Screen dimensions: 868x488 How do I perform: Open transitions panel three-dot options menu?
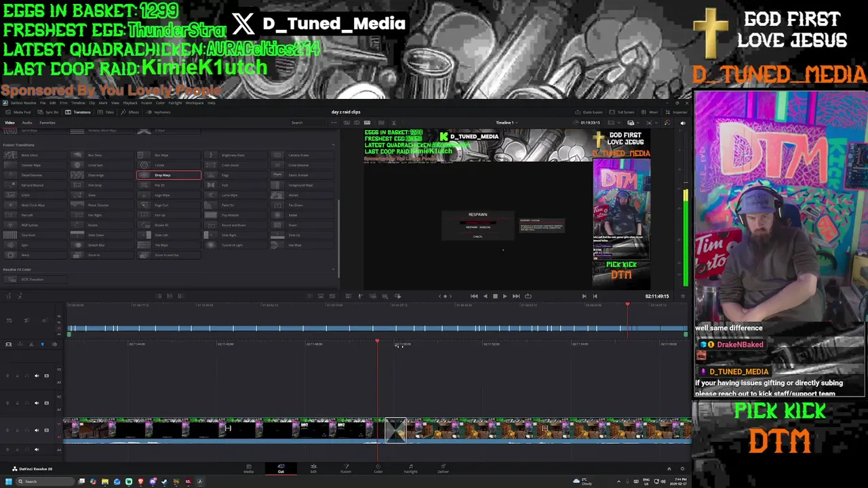[334, 123]
